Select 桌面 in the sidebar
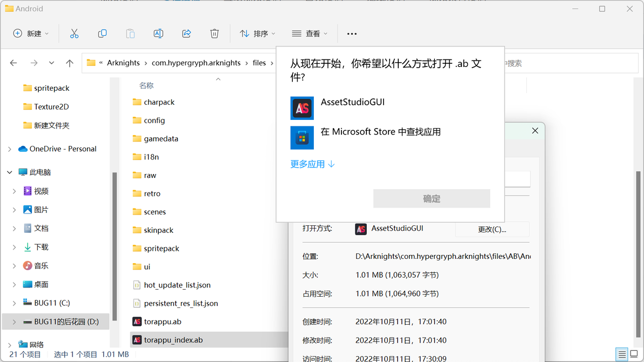This screenshot has width=644, height=362. coord(41,284)
